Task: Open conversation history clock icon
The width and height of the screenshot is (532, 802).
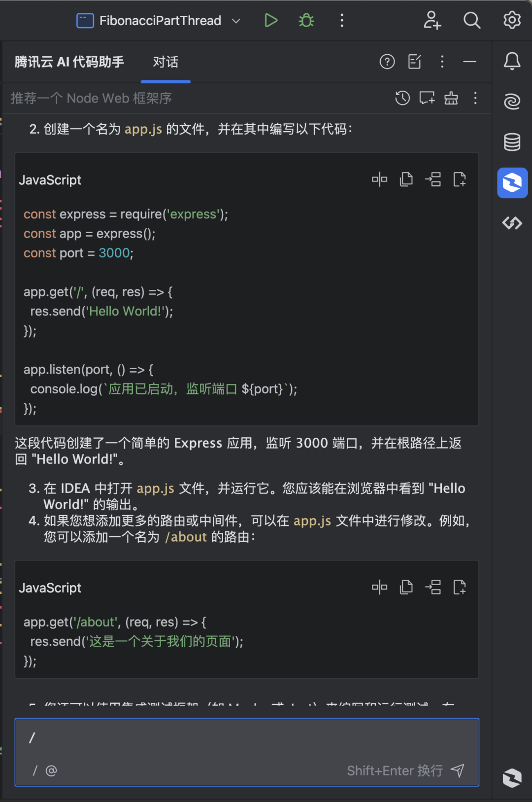Action: [402, 98]
